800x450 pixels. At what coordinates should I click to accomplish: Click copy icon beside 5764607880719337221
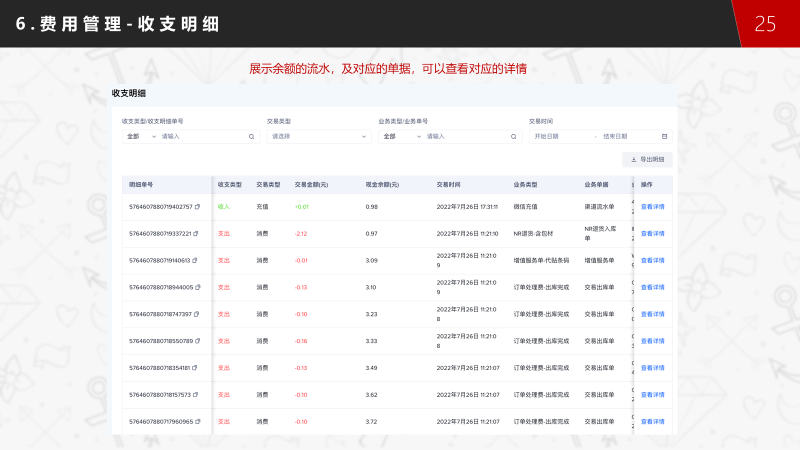[195, 233]
